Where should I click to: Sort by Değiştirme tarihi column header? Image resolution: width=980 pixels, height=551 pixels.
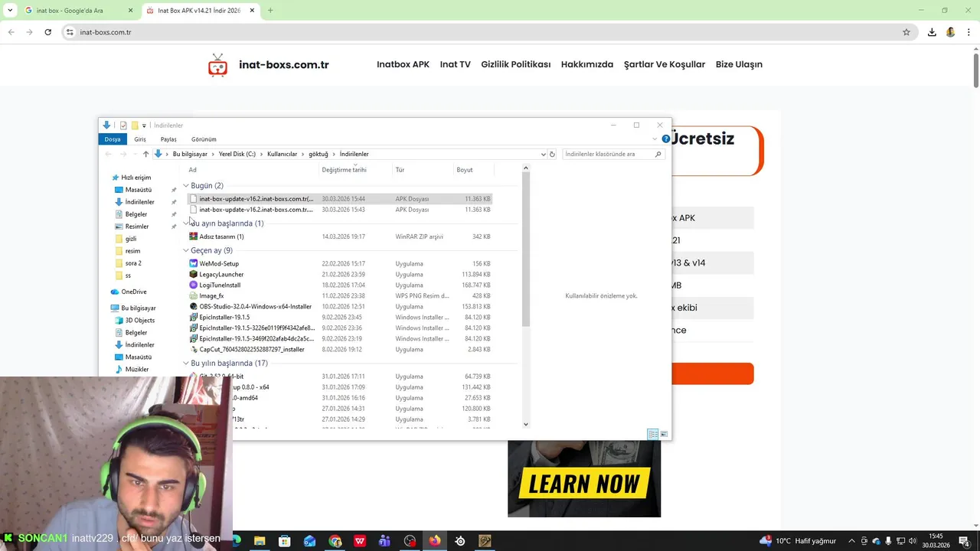[x=345, y=170]
